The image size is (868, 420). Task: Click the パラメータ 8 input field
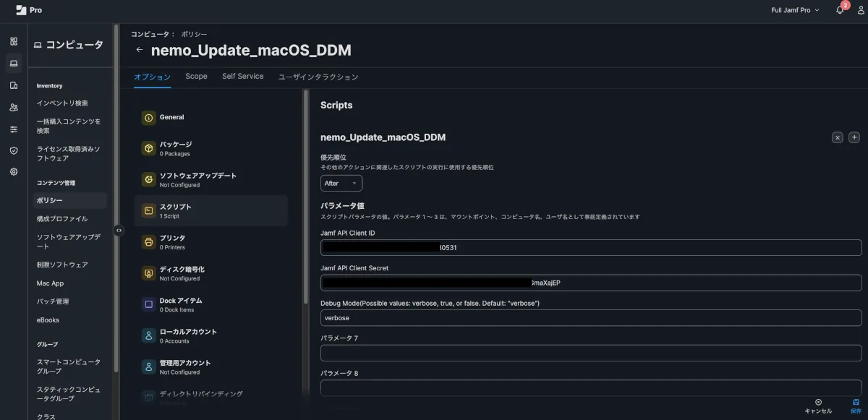[591, 388]
